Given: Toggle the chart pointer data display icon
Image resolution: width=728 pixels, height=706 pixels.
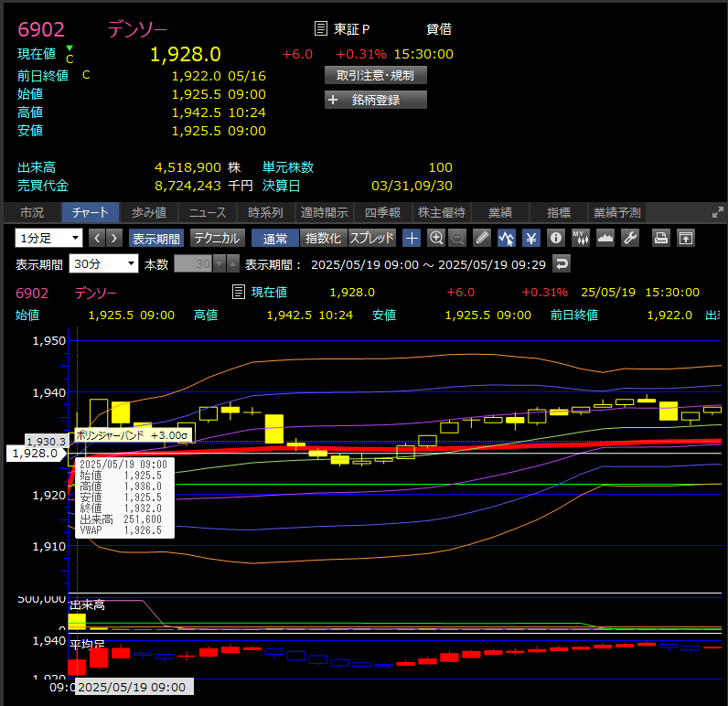Looking at the screenshot, I should pyautogui.click(x=506, y=239).
